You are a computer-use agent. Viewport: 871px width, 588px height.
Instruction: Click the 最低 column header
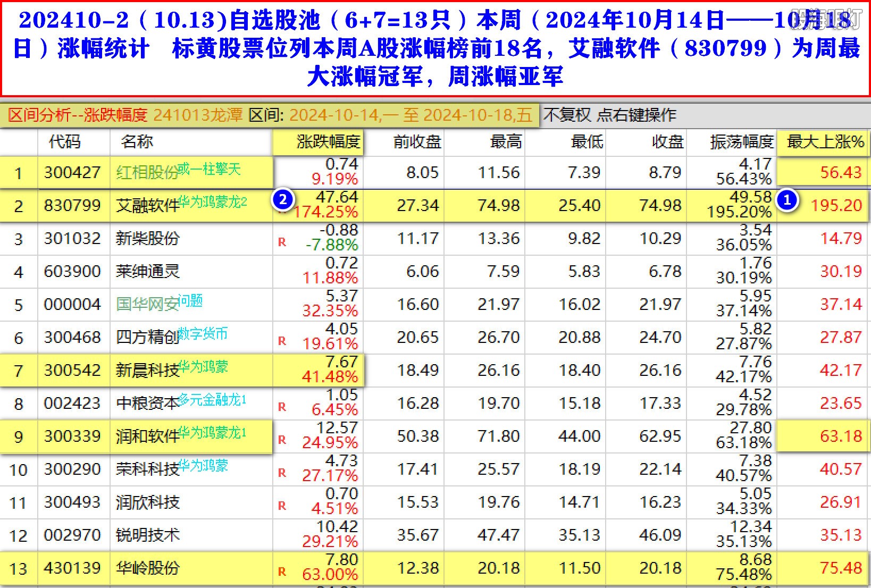[587, 142]
